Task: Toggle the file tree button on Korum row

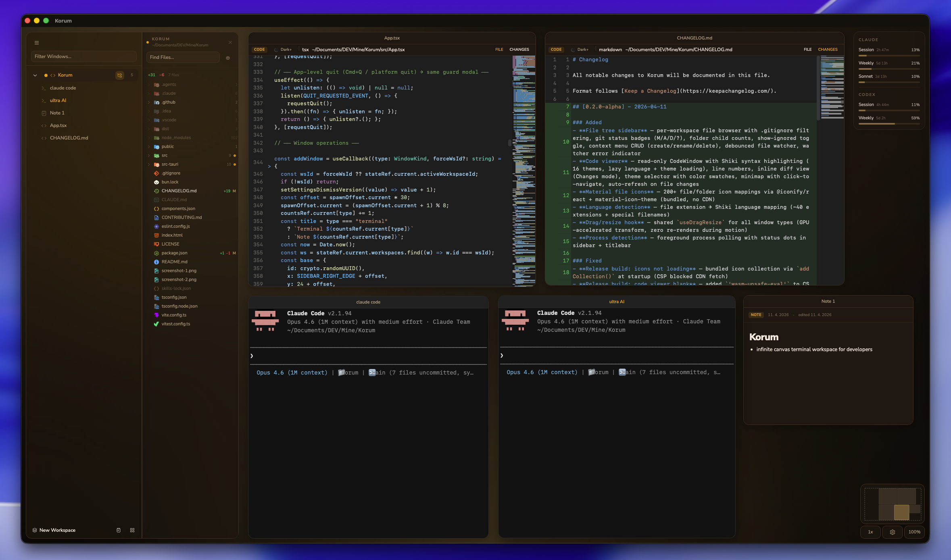Action: [x=120, y=75]
